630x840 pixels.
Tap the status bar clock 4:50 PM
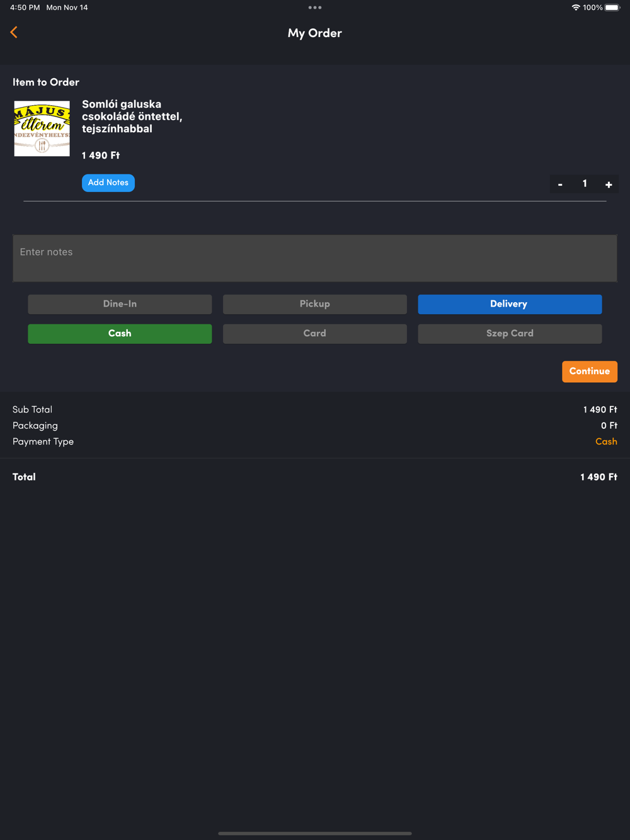pyautogui.click(x=25, y=8)
